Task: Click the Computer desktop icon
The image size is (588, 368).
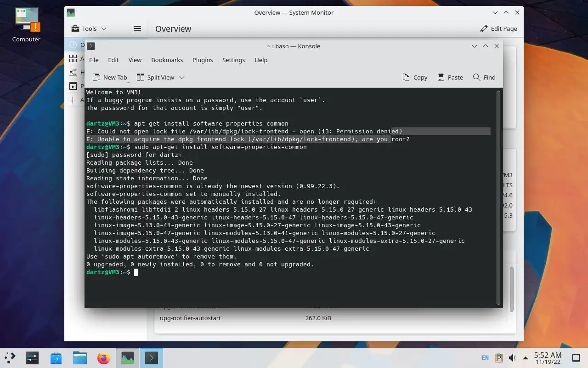Action: pos(26,25)
